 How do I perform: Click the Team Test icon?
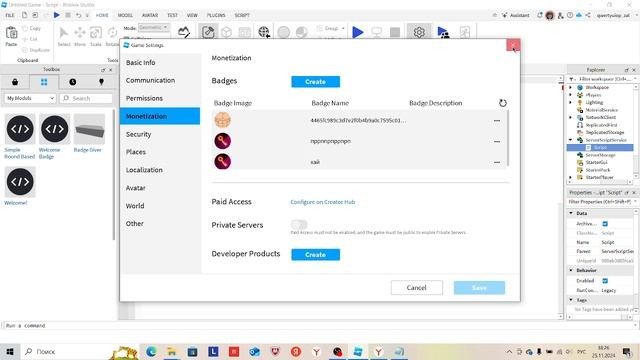point(442,32)
